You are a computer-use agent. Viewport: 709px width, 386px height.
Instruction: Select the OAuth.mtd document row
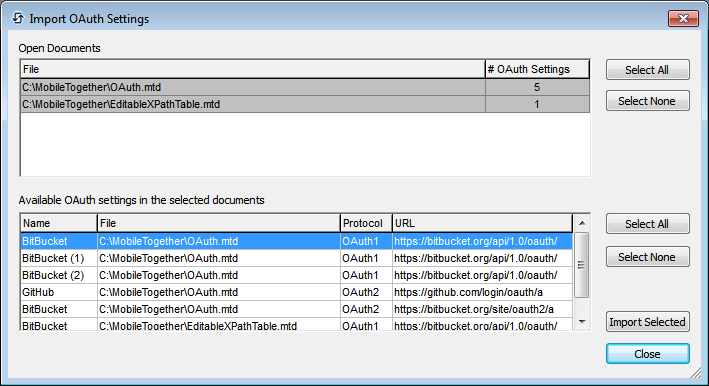pyautogui.click(x=305, y=87)
